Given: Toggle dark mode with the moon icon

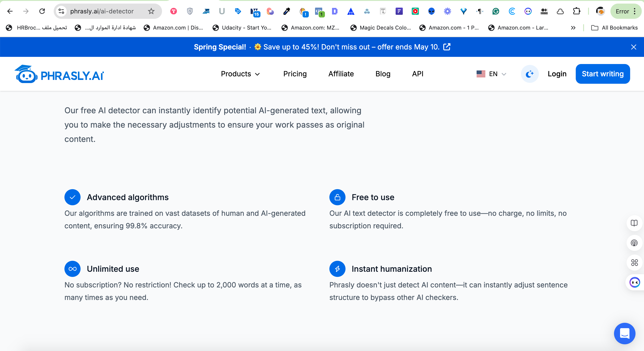Looking at the screenshot, I should point(530,74).
